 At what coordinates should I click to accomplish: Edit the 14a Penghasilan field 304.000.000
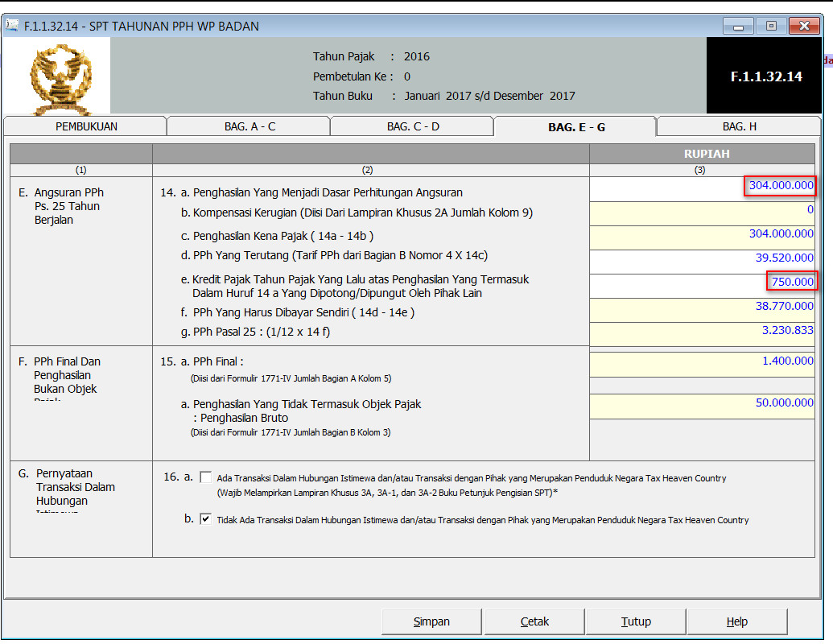pyautogui.click(x=702, y=188)
